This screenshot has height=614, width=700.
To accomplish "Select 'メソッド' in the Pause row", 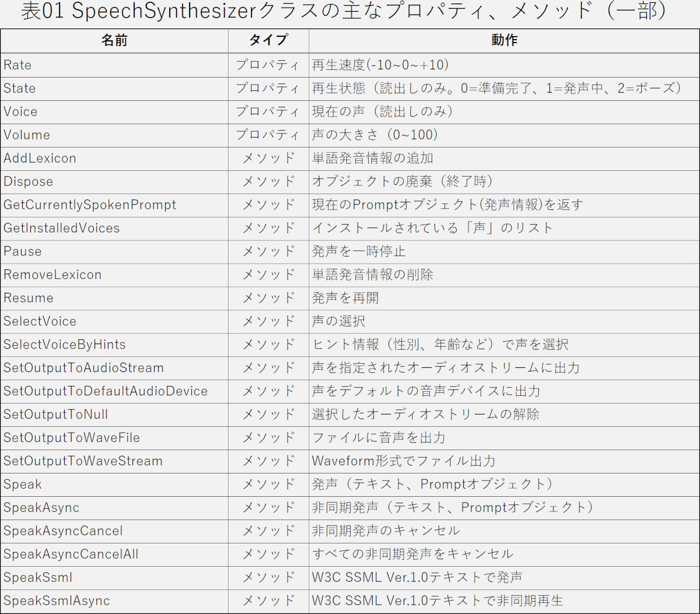I will (x=268, y=251).
